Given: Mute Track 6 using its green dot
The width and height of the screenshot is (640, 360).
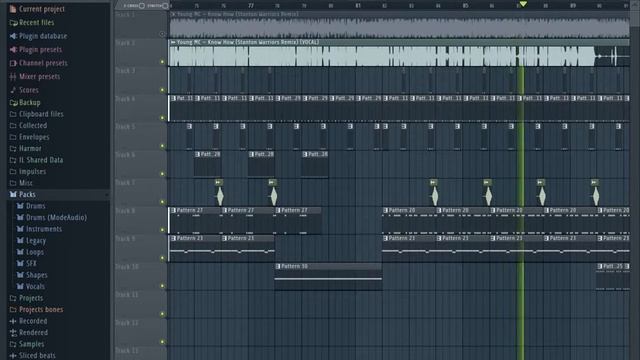Looking at the screenshot, I should (x=162, y=174).
